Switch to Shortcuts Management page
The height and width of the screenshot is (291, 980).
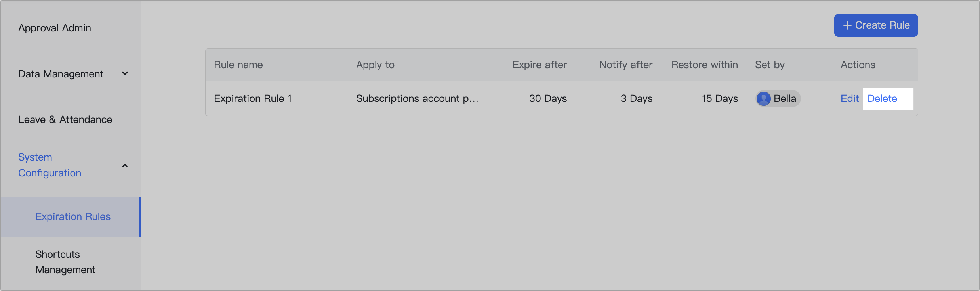(x=65, y=262)
